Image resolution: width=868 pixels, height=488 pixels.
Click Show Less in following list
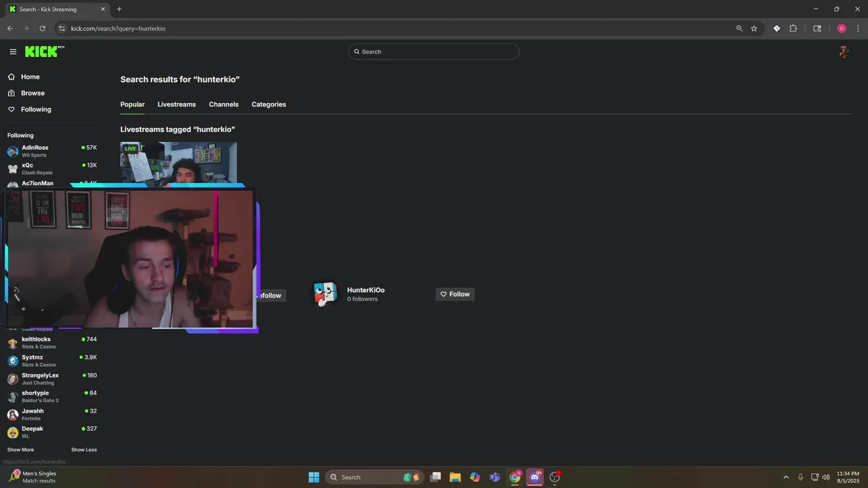coord(84,449)
